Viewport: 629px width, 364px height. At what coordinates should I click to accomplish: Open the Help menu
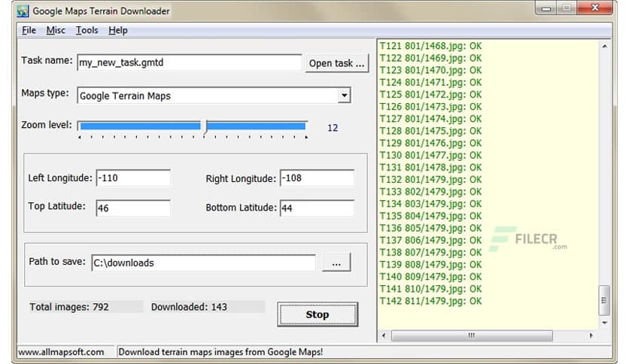click(x=118, y=31)
